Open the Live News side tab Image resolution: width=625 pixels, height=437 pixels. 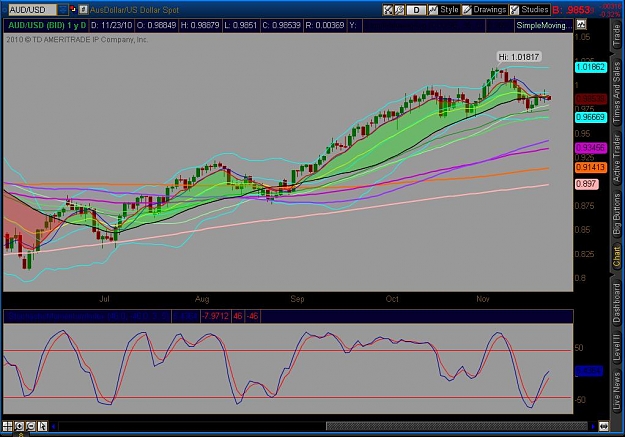(617, 390)
